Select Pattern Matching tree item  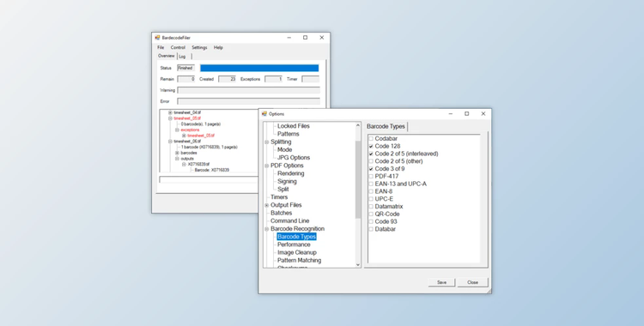tap(299, 260)
